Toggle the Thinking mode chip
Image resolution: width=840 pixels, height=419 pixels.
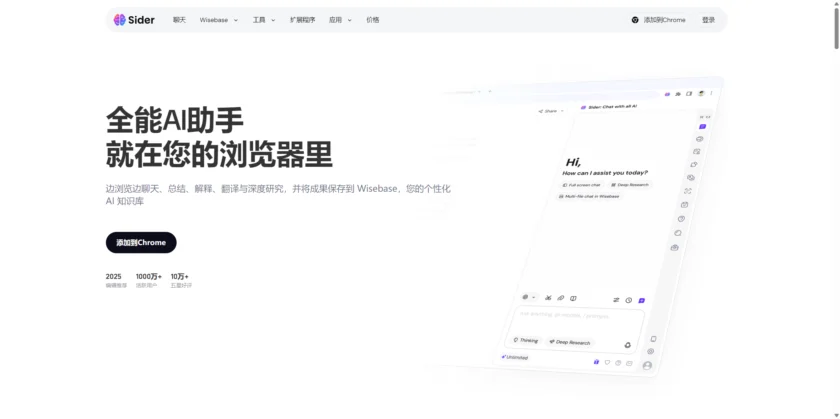[x=525, y=340]
